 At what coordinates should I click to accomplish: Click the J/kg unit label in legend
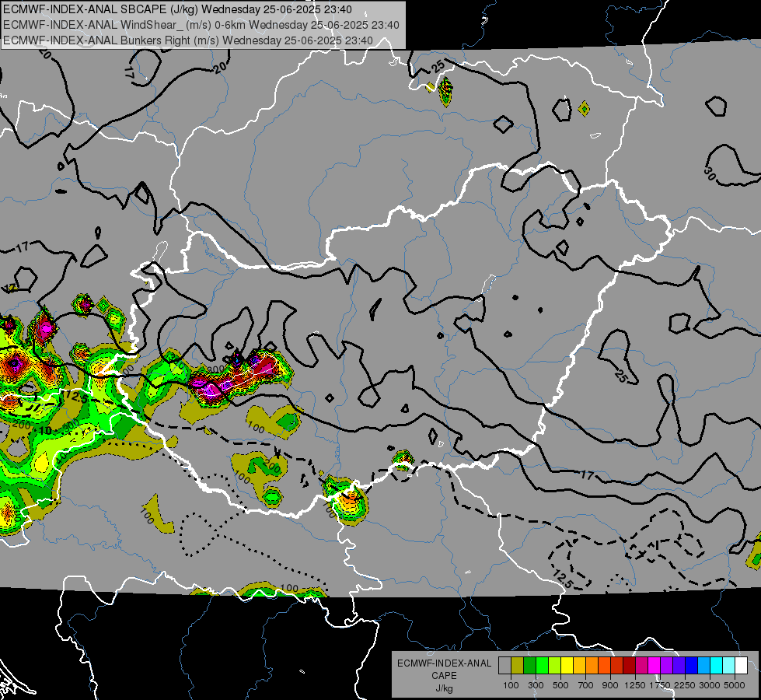(x=444, y=688)
